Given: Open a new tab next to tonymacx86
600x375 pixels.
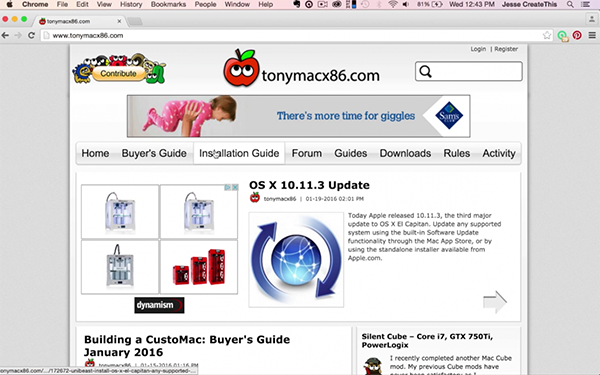Looking at the screenshot, I should 134,21.
